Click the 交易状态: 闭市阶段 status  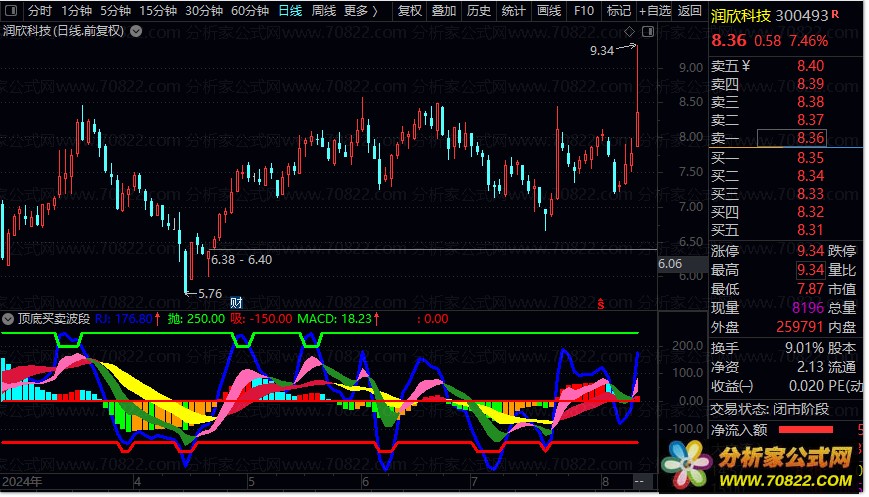pos(770,409)
